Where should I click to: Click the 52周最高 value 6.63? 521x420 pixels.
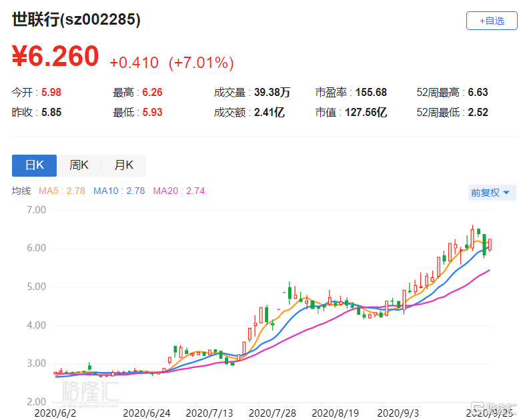pyautogui.click(x=478, y=92)
